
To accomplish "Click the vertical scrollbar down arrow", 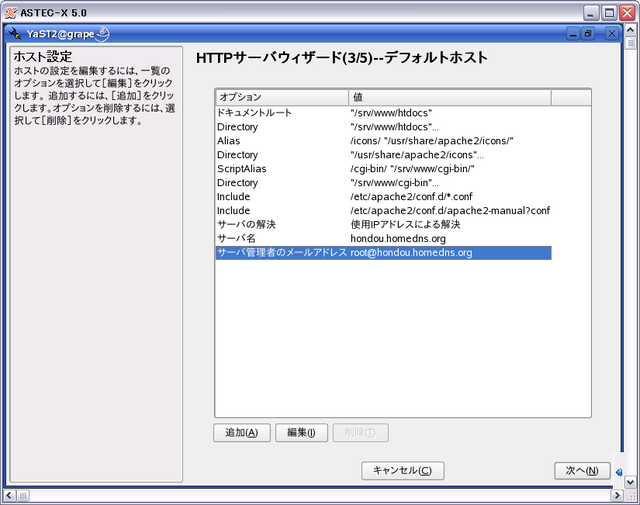I will pos(631,482).
